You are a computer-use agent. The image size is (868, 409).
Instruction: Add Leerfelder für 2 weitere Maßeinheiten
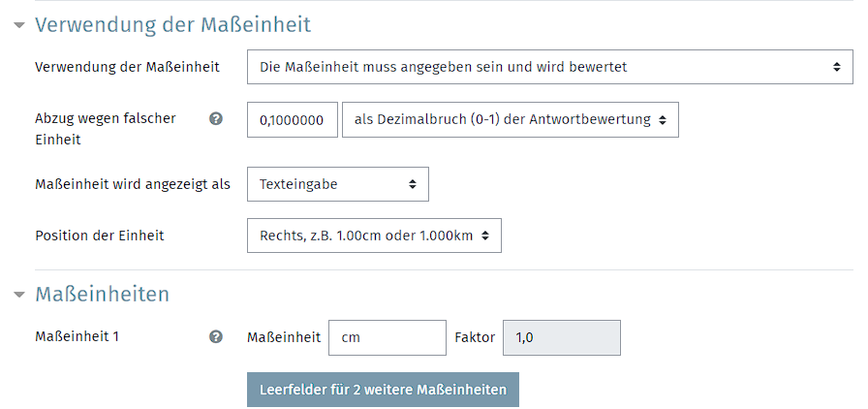pyautogui.click(x=383, y=390)
